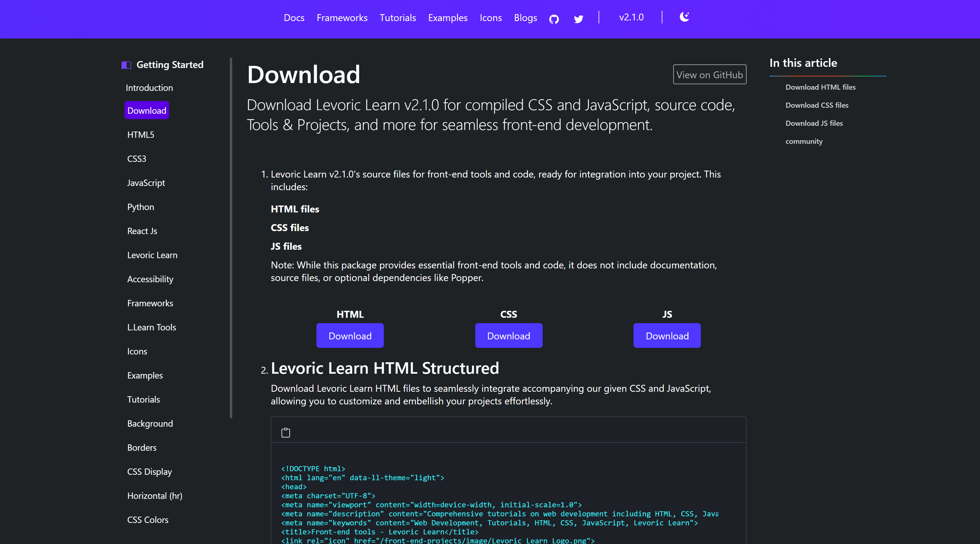The height and width of the screenshot is (544, 980).
Task: Open Background in sidebar
Action: [150, 423]
